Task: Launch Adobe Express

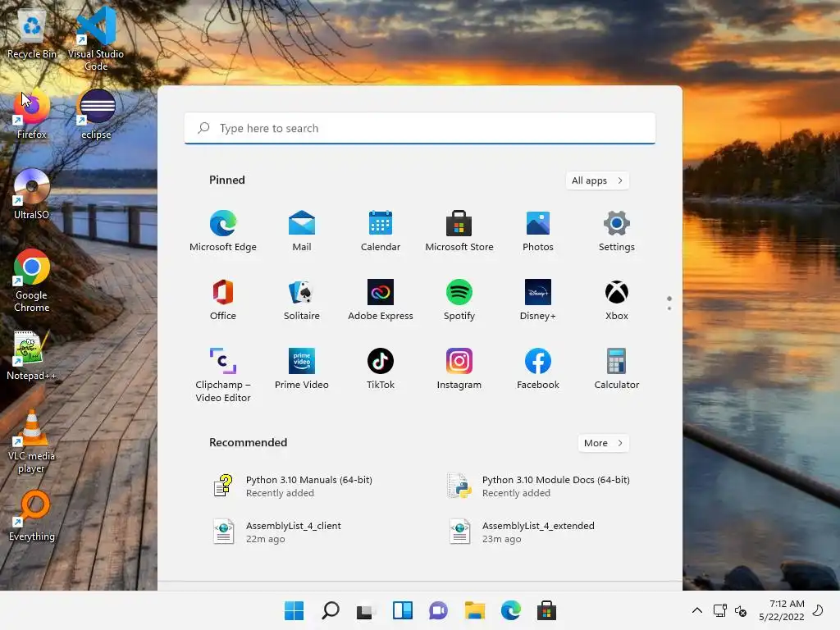Action: [x=381, y=300]
